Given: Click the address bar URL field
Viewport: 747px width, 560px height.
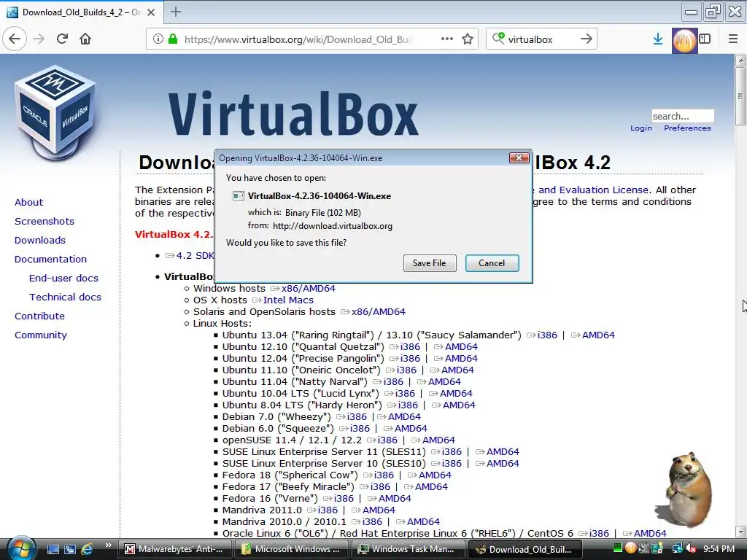Looking at the screenshot, I should (298, 39).
